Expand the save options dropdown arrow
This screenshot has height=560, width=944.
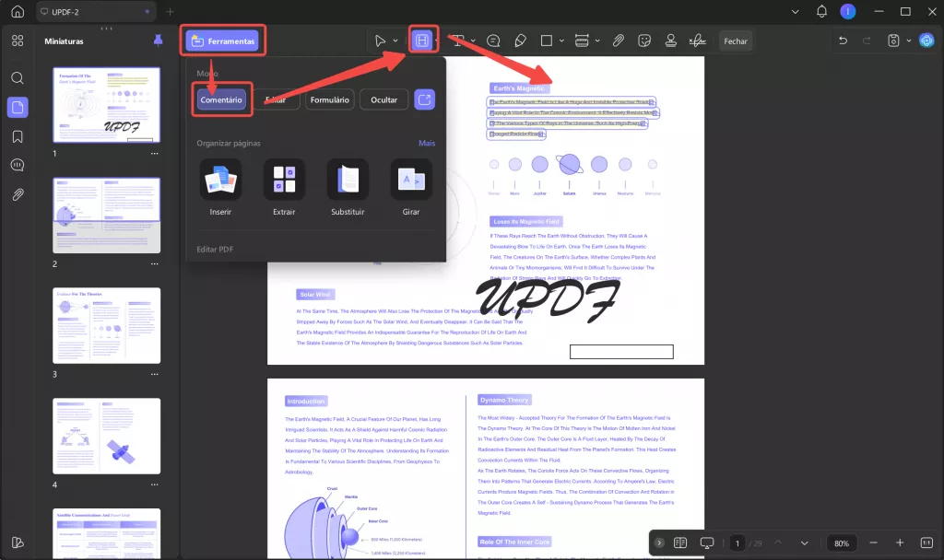click(x=909, y=41)
